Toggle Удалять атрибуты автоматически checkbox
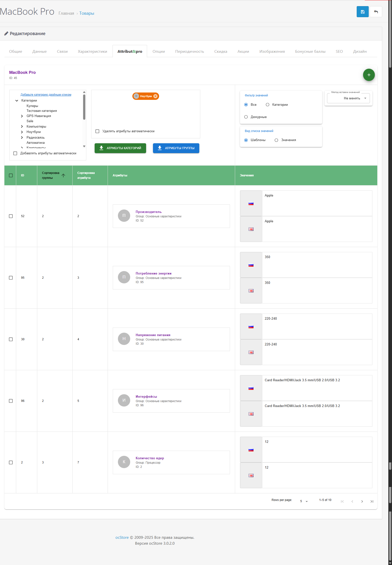392x565 pixels. (97, 131)
